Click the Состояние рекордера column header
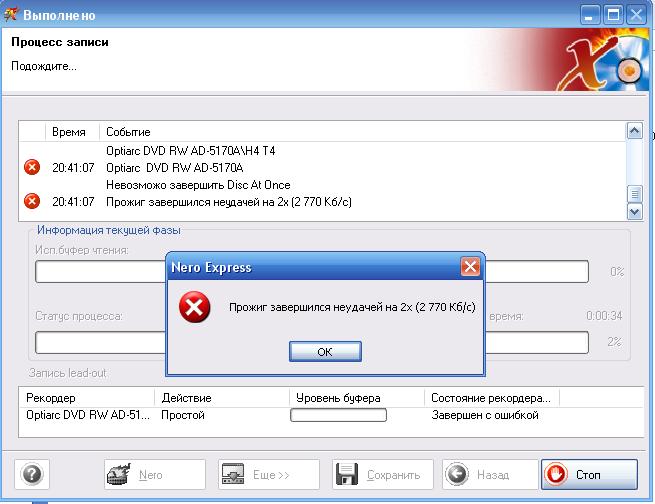The width and height of the screenshot is (655, 504). (x=492, y=398)
